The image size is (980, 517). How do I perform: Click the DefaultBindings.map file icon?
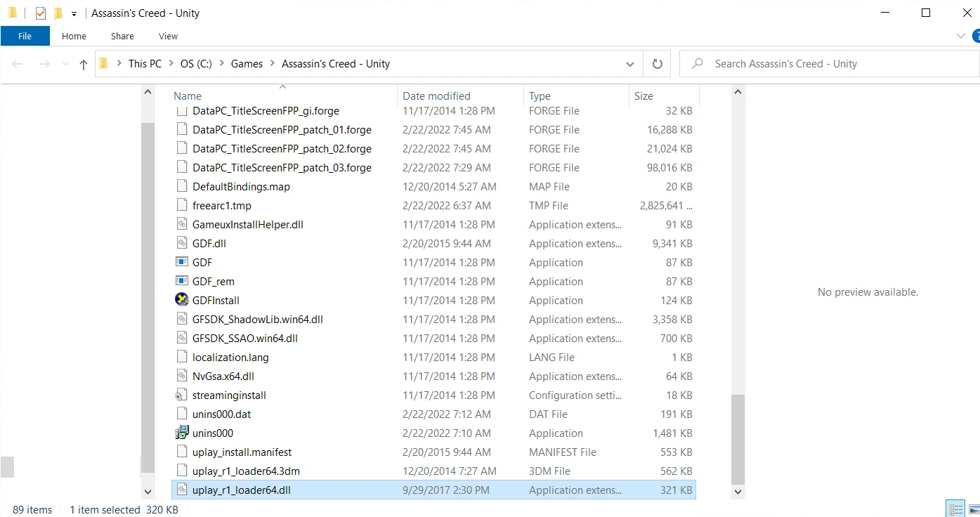click(x=181, y=186)
